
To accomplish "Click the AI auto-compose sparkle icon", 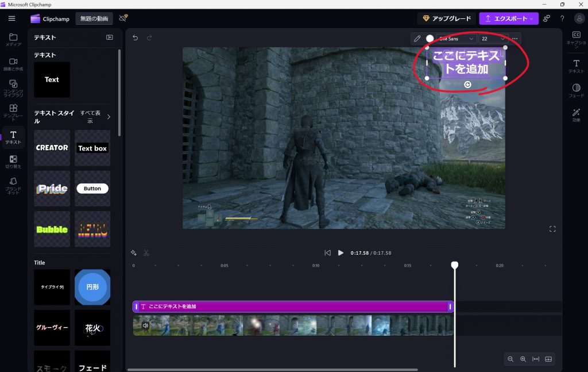I will pos(133,253).
